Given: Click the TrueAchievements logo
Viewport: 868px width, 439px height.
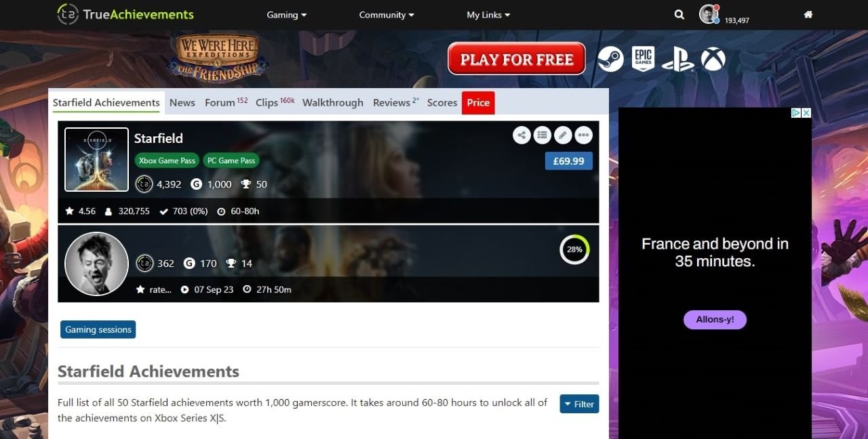Looking at the screenshot, I should click(125, 14).
